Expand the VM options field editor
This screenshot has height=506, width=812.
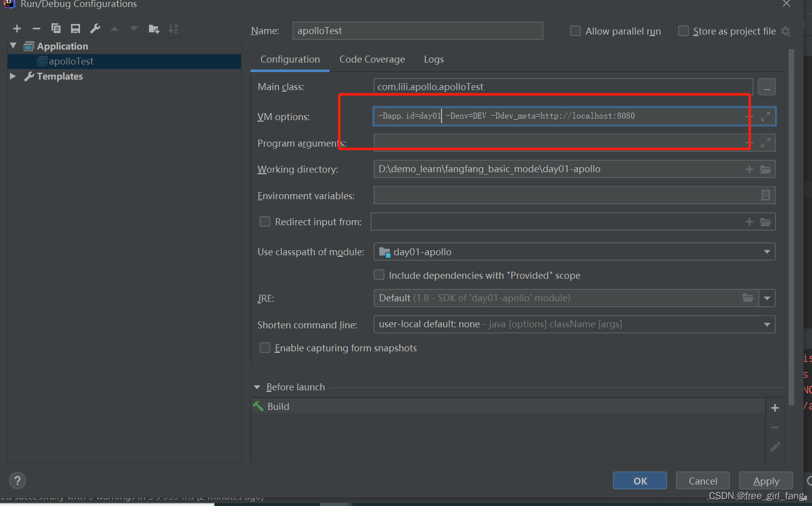tap(765, 117)
